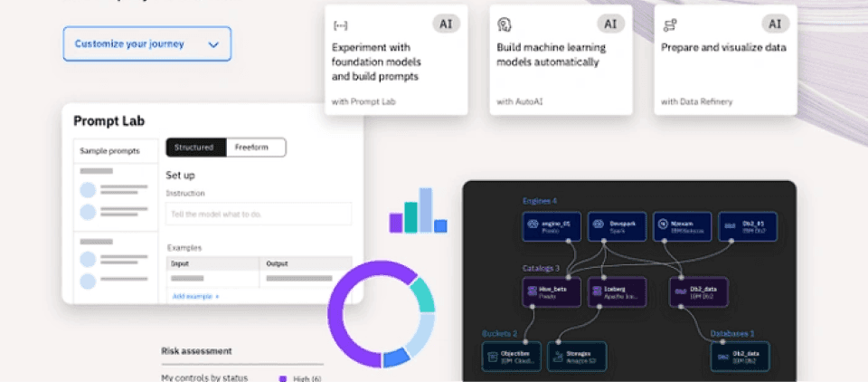Click the Examples label
Screen dimensions: 868x382
[x=184, y=248]
